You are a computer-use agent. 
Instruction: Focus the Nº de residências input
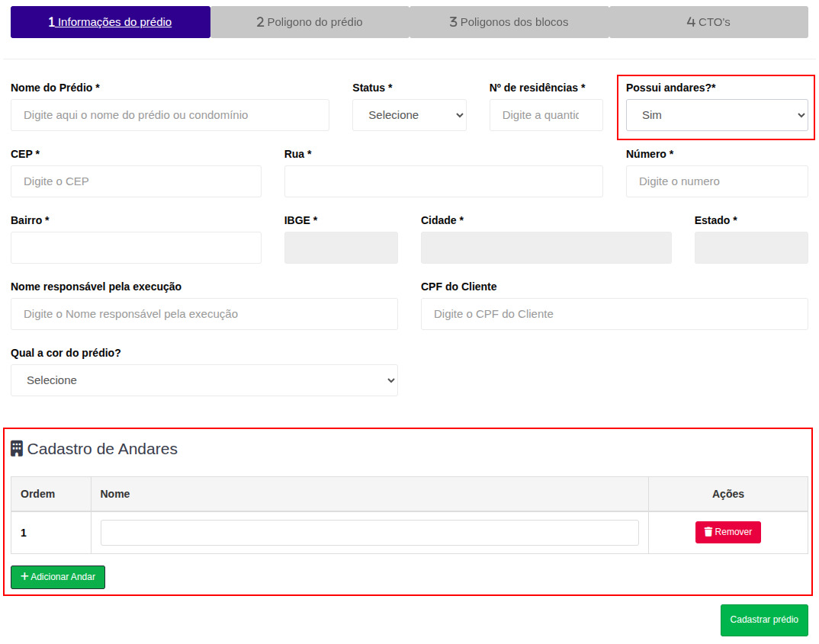(545, 115)
